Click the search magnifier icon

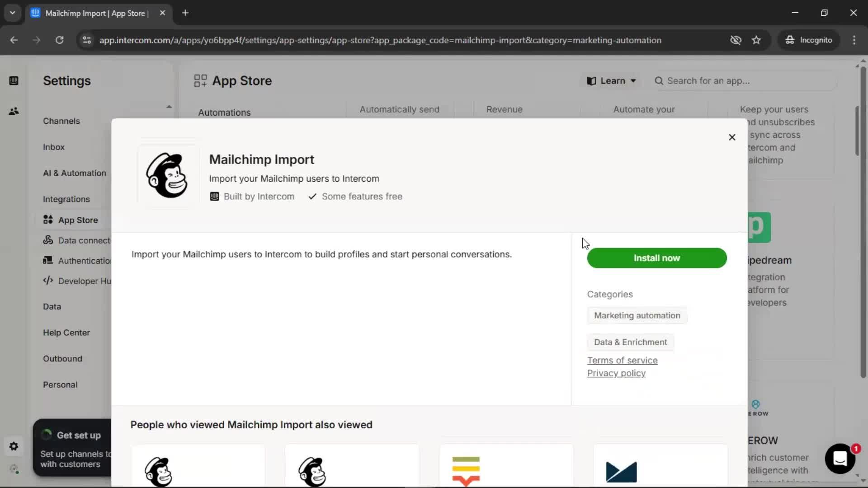(x=659, y=81)
